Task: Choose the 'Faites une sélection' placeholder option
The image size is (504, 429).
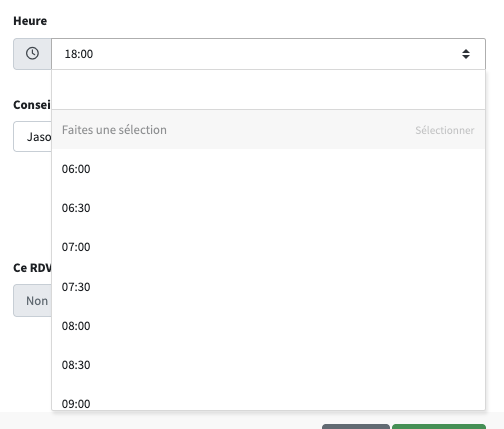Action: pos(268,130)
